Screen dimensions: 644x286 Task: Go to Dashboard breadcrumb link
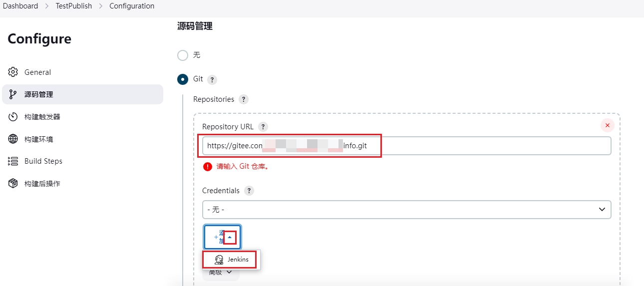[20, 6]
